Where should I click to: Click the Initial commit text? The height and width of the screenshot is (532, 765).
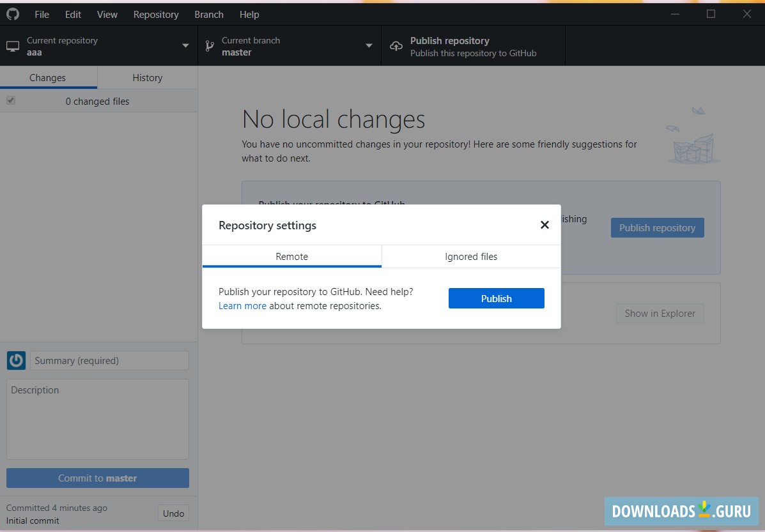point(33,521)
